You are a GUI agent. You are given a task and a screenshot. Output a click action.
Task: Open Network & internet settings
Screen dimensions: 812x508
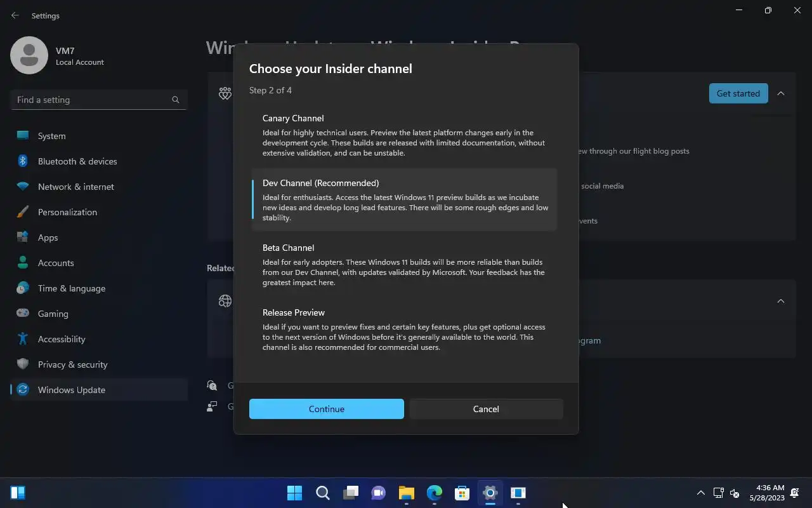(x=99, y=187)
